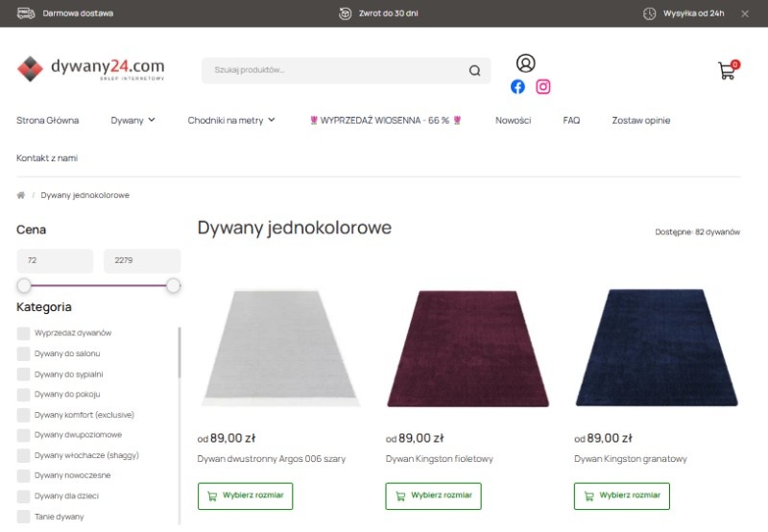
Task: Click Wybierz rozmiar for Kingston granatowy
Action: pos(622,496)
